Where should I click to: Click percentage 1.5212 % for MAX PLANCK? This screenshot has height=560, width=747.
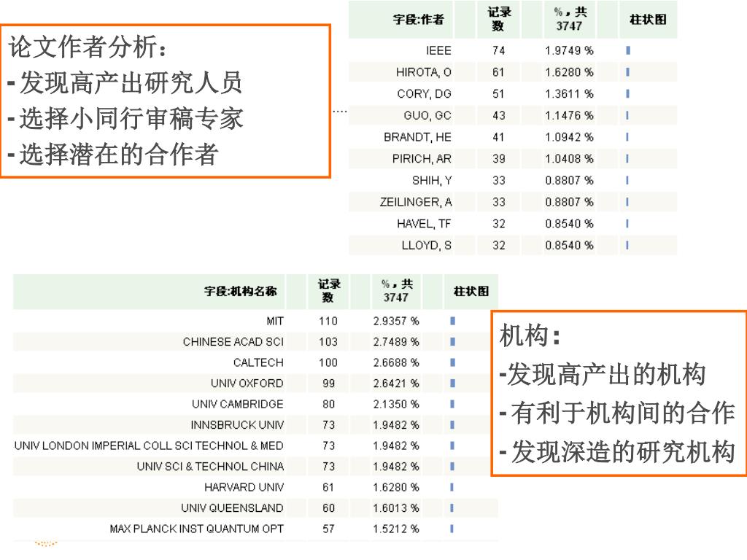[396, 529]
